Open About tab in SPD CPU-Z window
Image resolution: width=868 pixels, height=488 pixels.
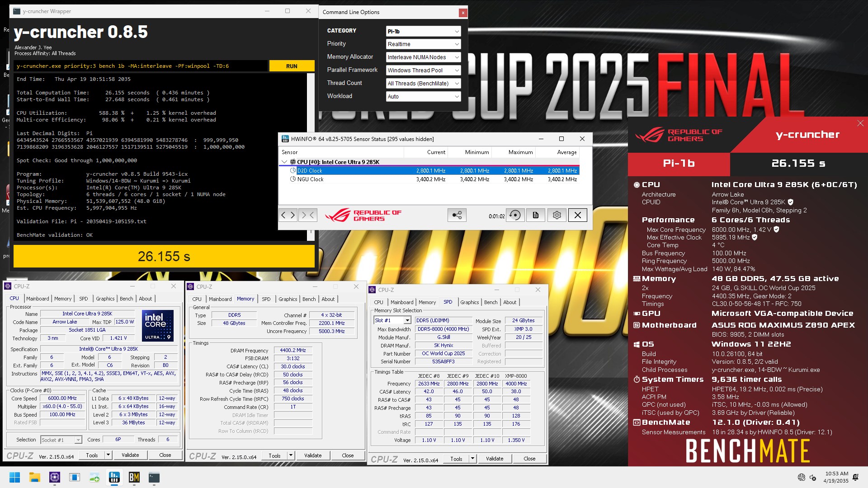[510, 302]
